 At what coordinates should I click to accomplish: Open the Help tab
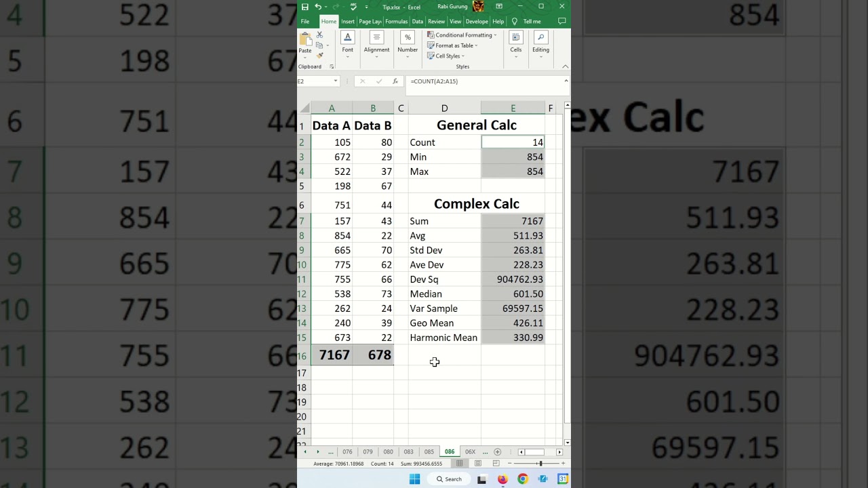coord(498,22)
